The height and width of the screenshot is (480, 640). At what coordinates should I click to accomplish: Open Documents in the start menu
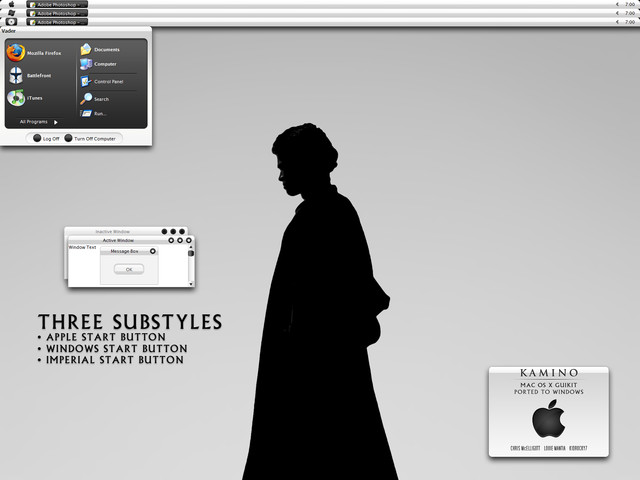pos(100,49)
